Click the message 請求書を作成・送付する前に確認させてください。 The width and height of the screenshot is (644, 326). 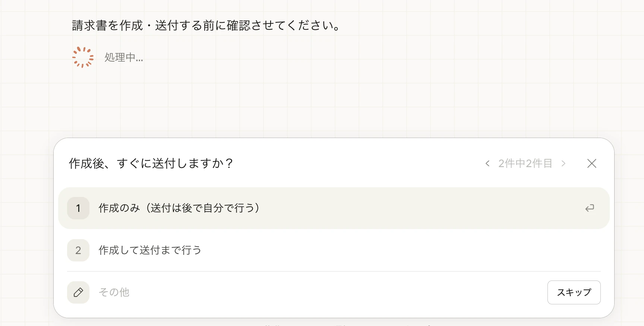(x=206, y=25)
